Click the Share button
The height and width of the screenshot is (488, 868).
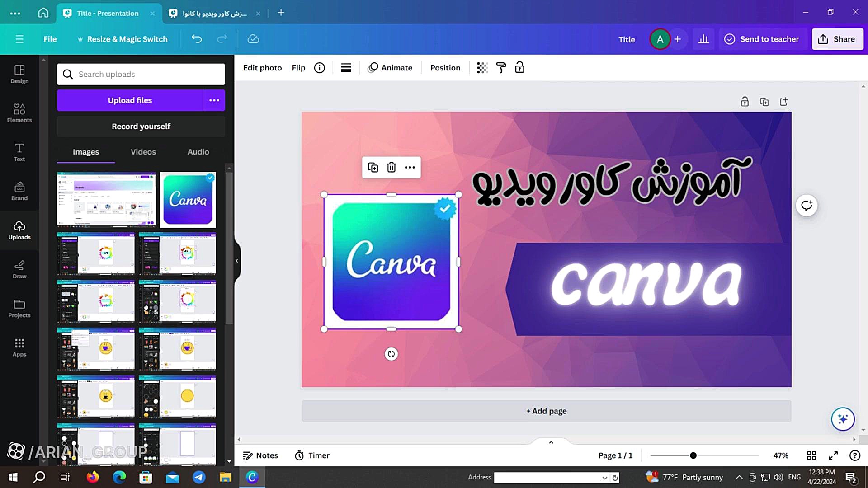click(x=837, y=39)
